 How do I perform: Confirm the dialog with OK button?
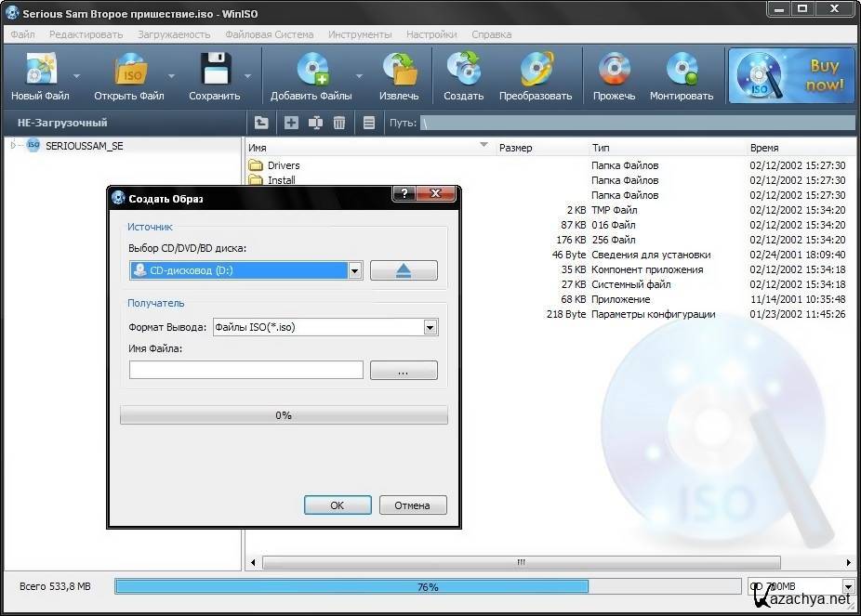[337, 505]
